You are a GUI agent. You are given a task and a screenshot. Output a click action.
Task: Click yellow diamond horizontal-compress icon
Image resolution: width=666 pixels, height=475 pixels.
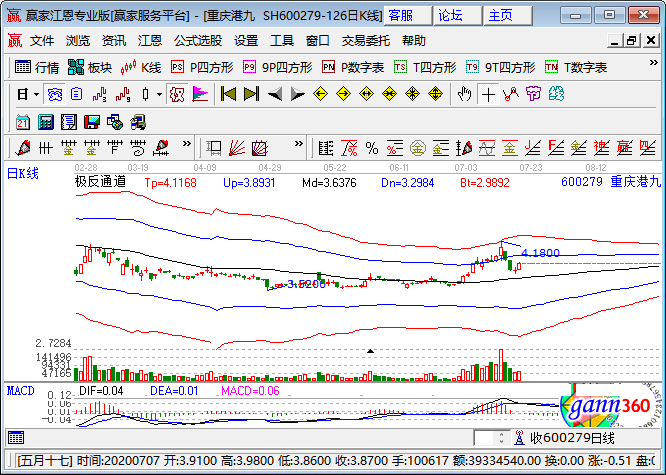[389, 94]
